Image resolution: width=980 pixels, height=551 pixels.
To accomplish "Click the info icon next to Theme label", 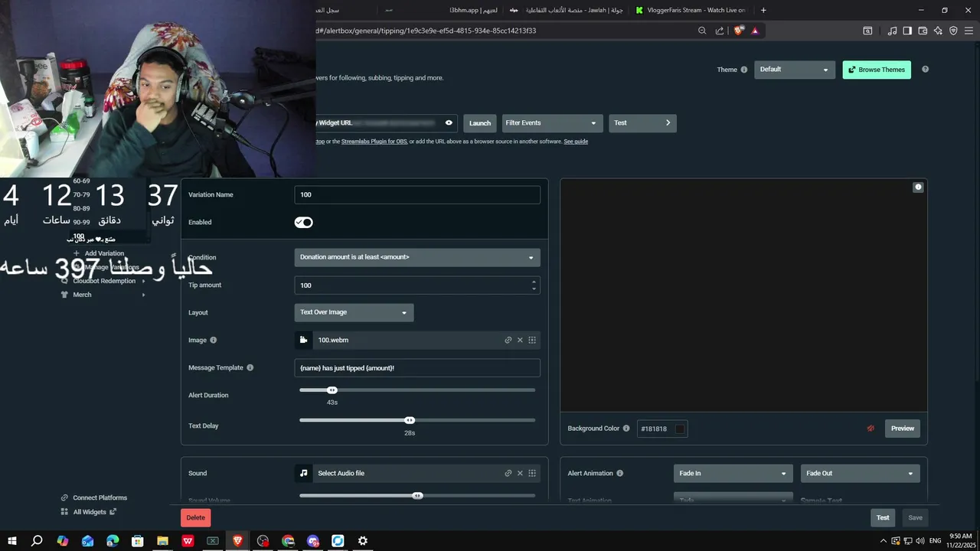I will tap(743, 70).
